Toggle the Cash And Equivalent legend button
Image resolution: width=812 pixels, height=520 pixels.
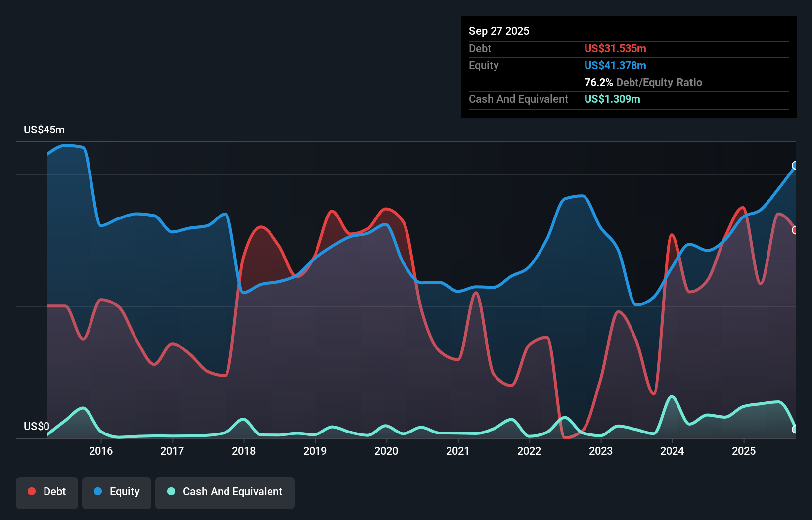point(225,493)
